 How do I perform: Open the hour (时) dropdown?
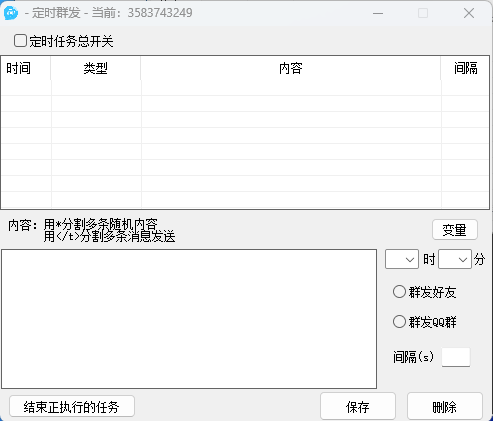[x=402, y=259]
